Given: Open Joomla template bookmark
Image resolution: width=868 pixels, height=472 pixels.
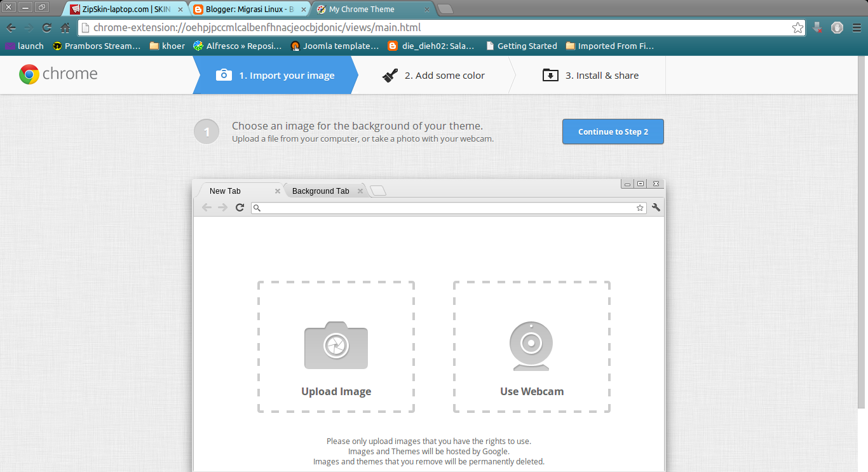Looking at the screenshot, I should click(x=334, y=46).
